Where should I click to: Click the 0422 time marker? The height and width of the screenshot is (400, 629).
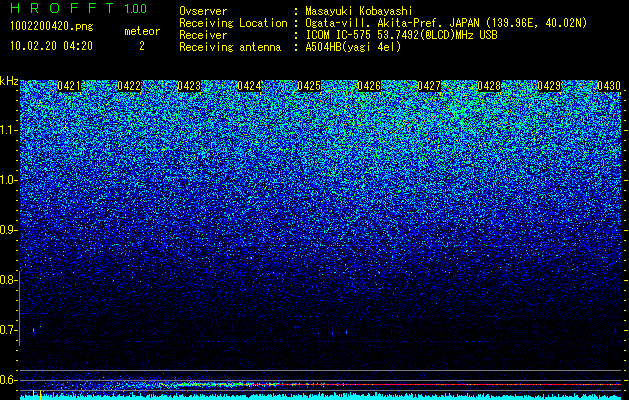(x=129, y=86)
